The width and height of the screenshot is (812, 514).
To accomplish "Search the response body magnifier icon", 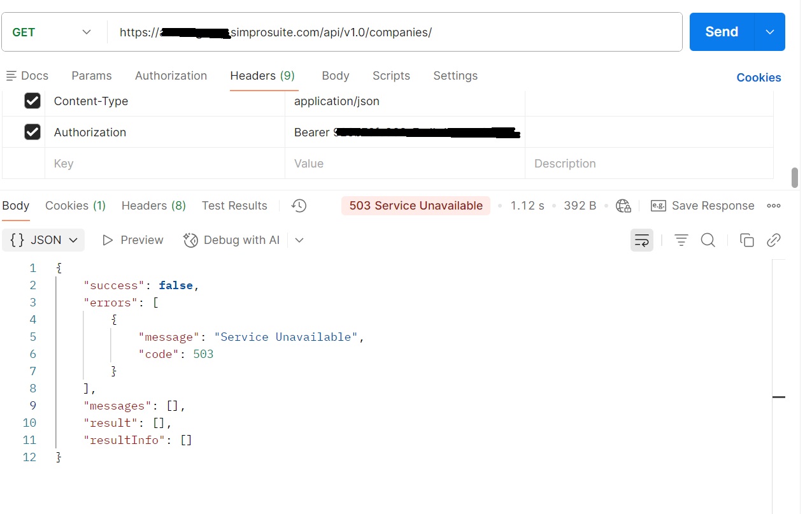I will [x=708, y=240].
